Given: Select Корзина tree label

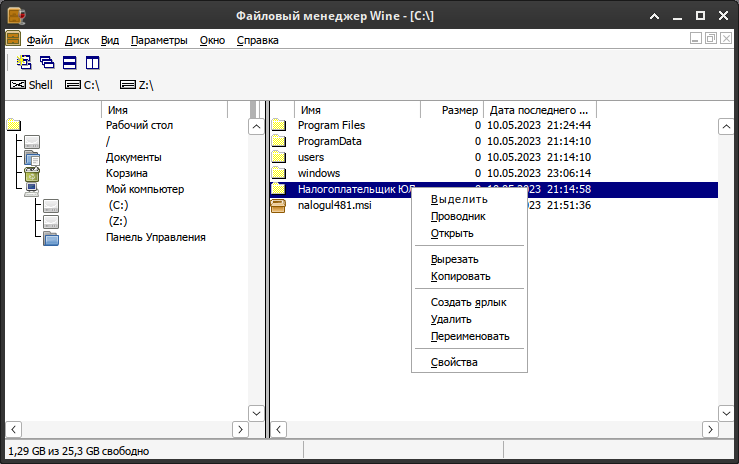Looking at the screenshot, I should click(126, 173).
